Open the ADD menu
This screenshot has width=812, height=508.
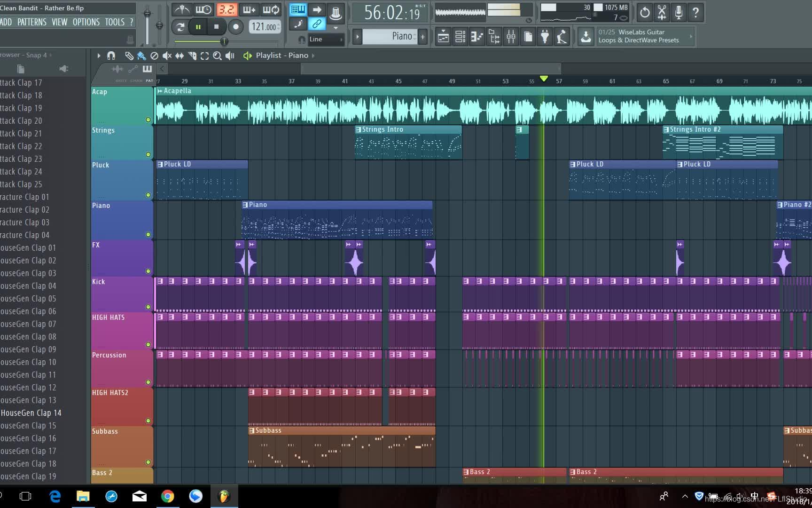[x=6, y=22]
